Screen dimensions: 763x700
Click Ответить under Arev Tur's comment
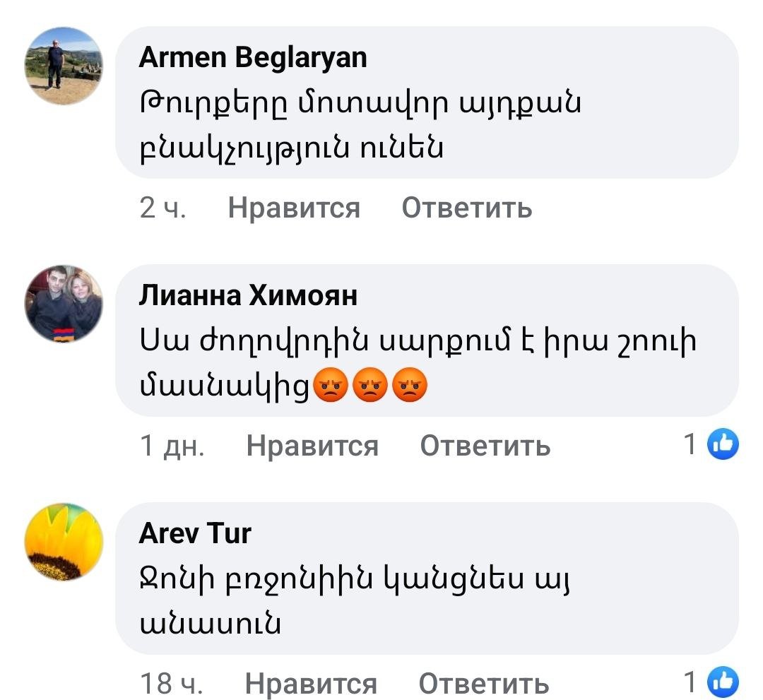[x=484, y=684]
